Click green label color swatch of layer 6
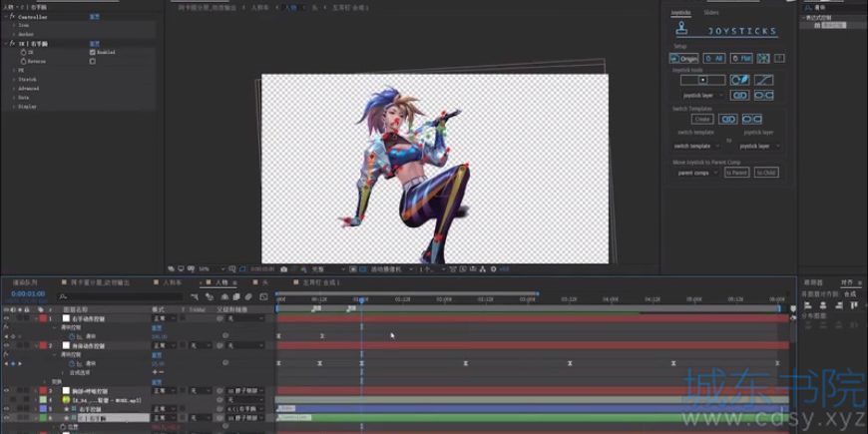This screenshot has width=868, height=434. tap(43, 417)
